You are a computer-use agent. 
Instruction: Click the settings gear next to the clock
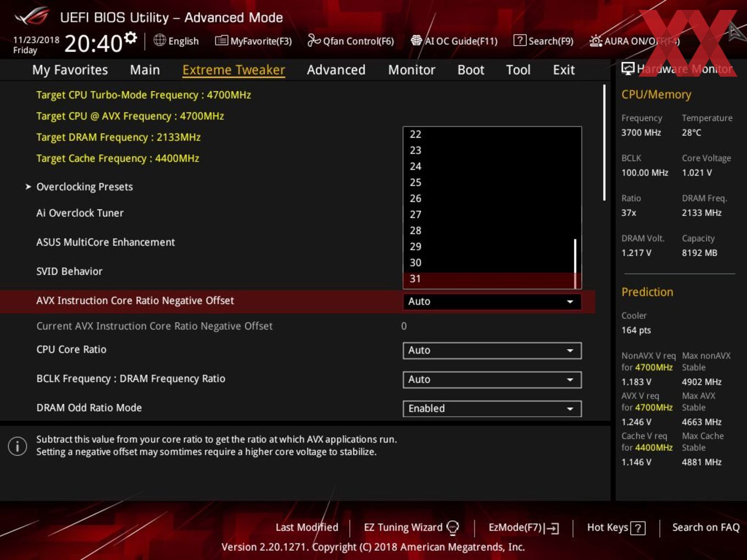[130, 37]
